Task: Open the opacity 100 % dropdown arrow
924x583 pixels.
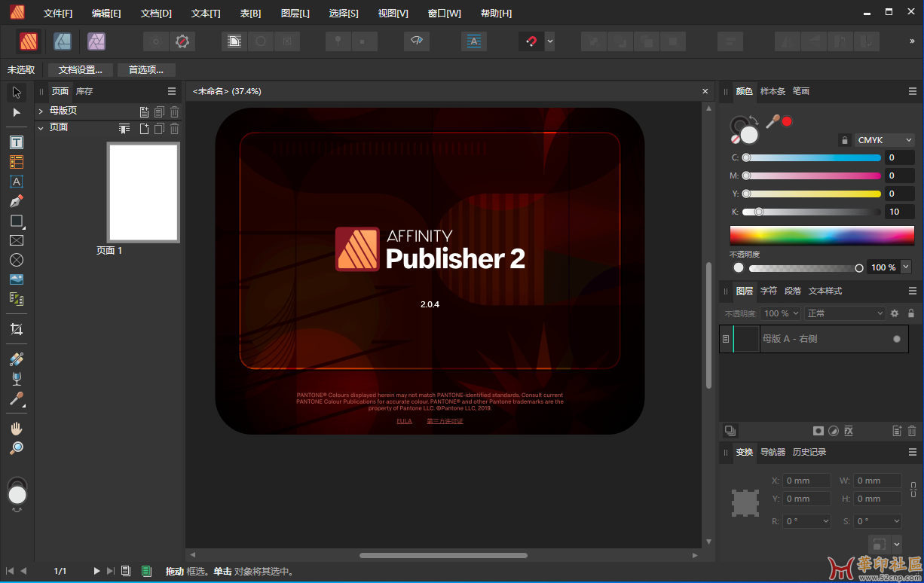Action: [x=906, y=267]
